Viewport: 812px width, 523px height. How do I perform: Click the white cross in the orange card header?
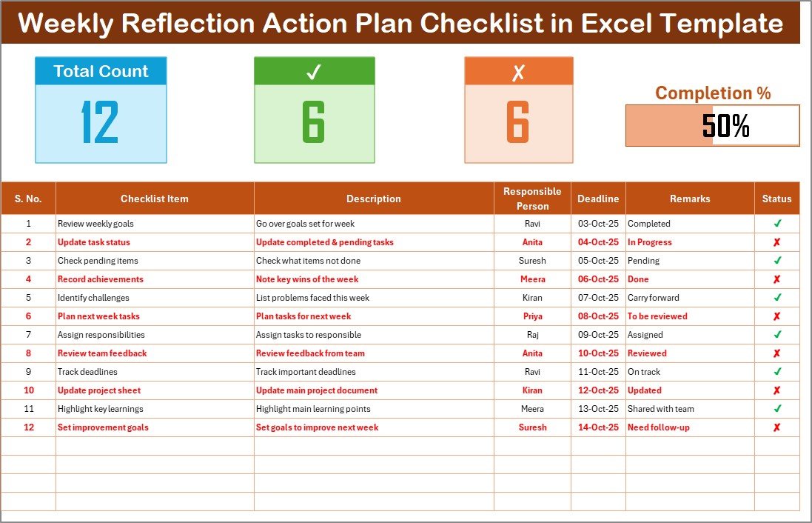pyautogui.click(x=518, y=72)
